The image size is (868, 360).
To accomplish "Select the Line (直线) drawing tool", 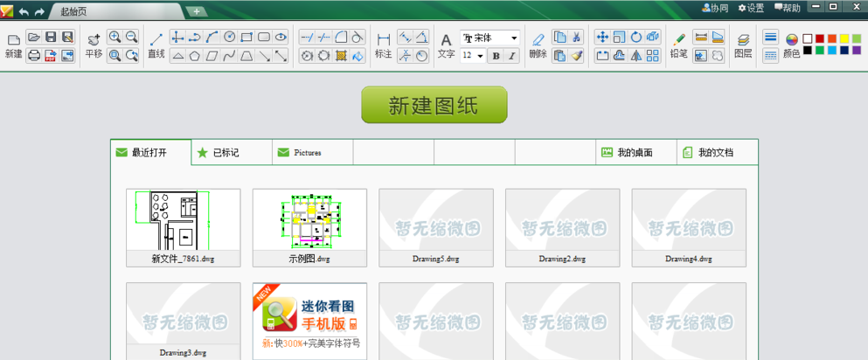I will coord(156,40).
